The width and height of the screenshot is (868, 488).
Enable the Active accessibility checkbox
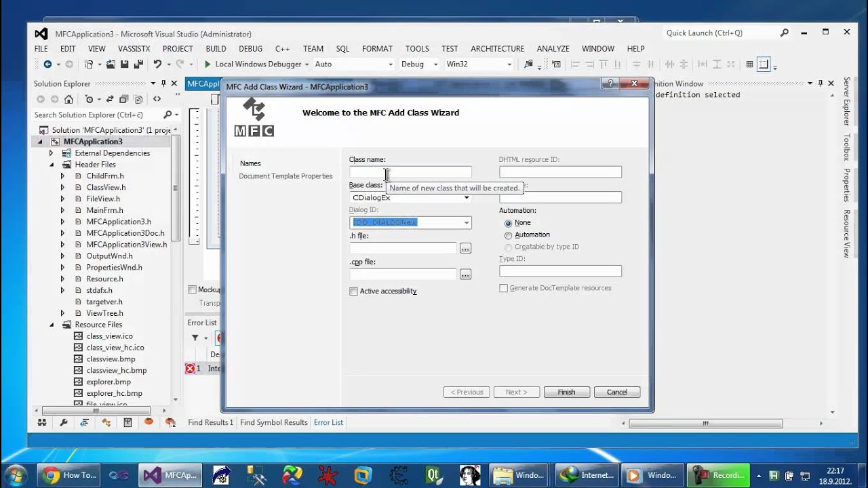tap(353, 291)
